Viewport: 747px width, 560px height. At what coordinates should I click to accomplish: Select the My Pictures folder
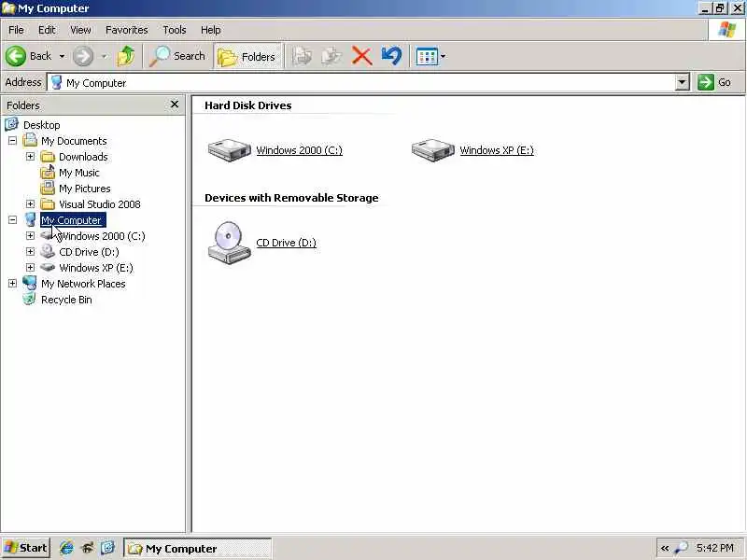(x=85, y=189)
